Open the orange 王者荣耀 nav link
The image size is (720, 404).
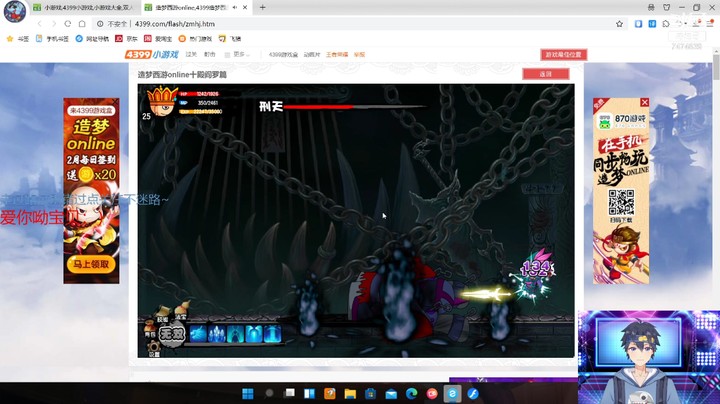click(337, 54)
